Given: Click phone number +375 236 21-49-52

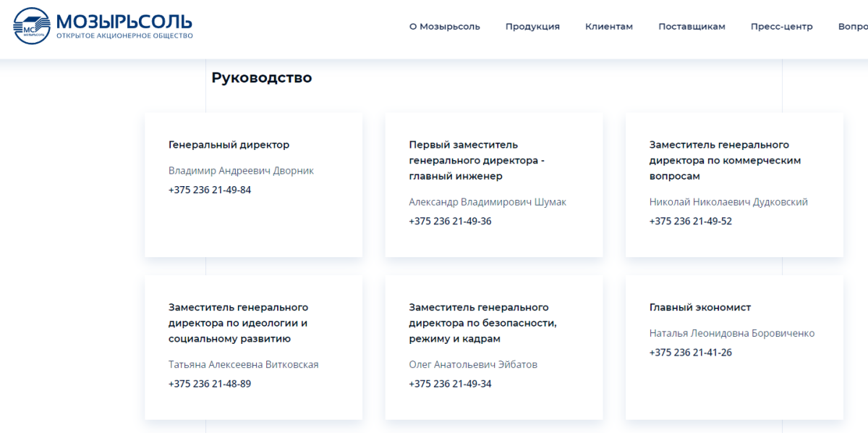Looking at the screenshot, I should pyautogui.click(x=691, y=221).
